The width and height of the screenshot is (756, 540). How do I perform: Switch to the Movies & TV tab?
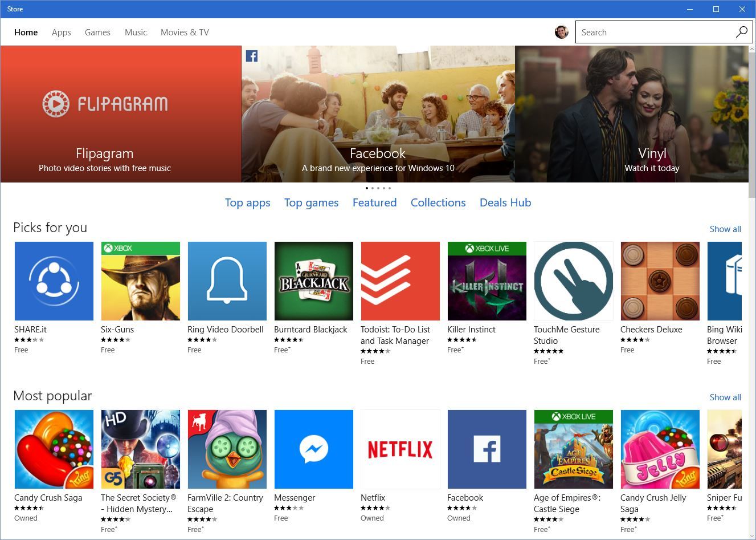tap(185, 33)
